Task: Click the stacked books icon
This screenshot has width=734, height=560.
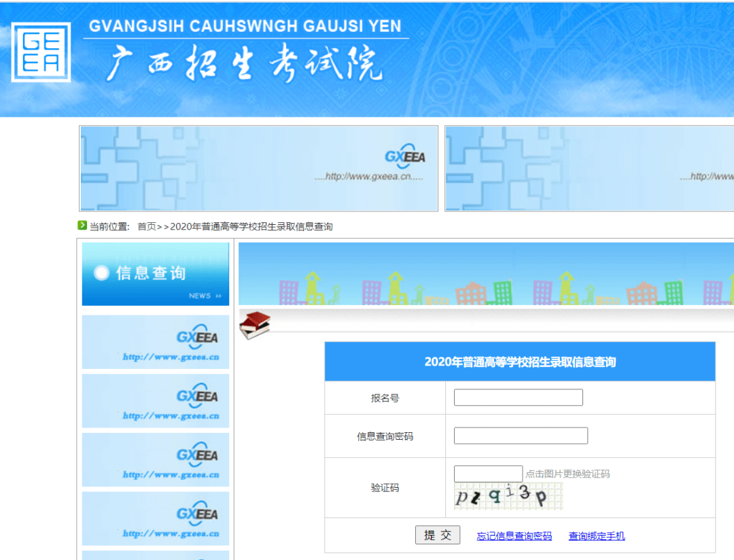Action: pos(255,325)
